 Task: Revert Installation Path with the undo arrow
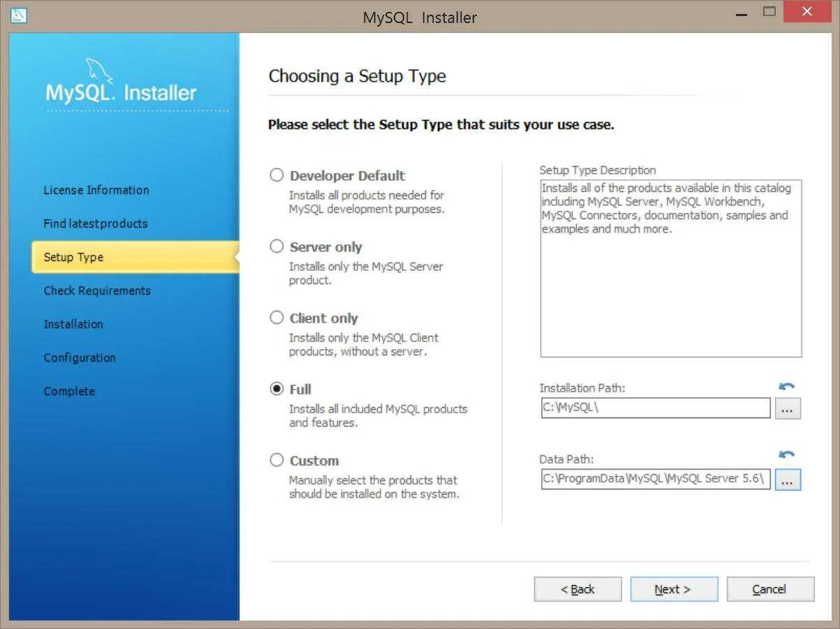787,386
